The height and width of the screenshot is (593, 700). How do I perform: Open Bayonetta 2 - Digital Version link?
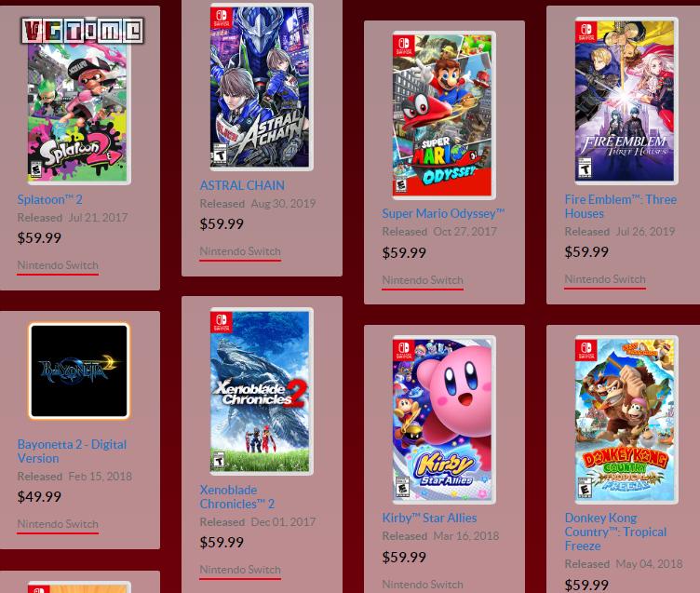72,451
